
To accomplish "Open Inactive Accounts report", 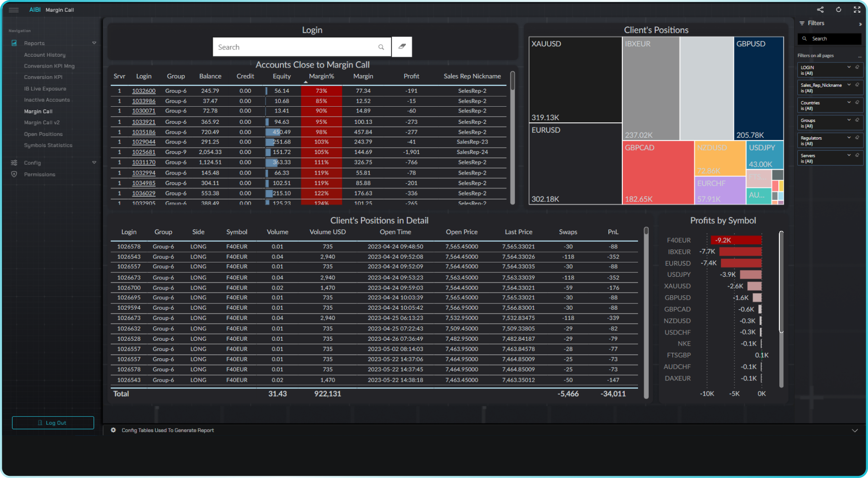I will tap(47, 100).
